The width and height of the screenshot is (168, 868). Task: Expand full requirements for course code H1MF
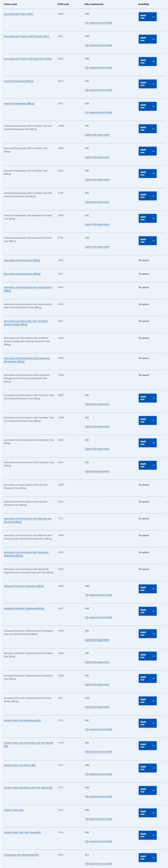click(97, 135)
